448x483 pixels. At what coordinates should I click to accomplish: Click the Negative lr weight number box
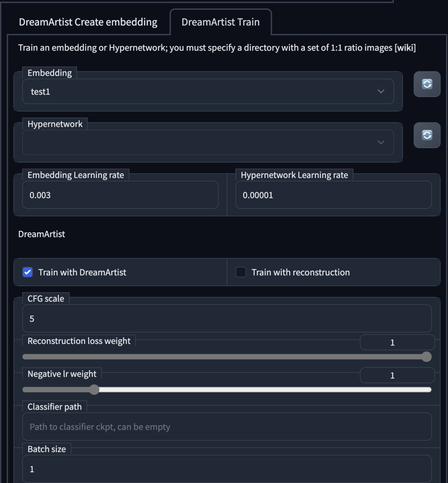coord(397,376)
